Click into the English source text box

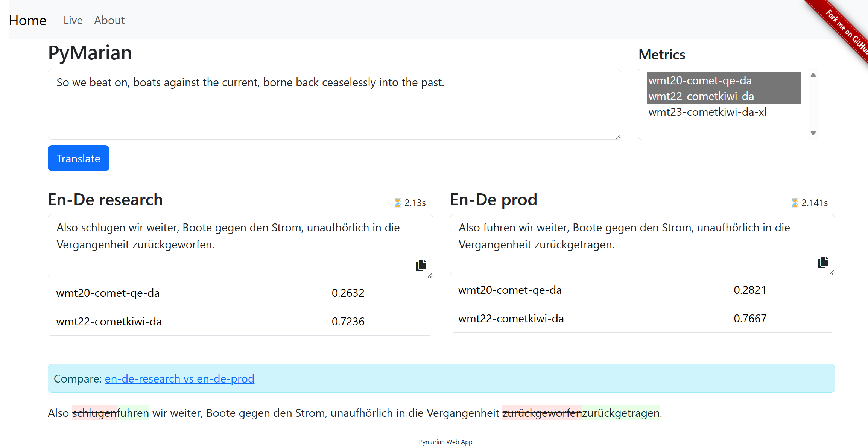coord(334,109)
